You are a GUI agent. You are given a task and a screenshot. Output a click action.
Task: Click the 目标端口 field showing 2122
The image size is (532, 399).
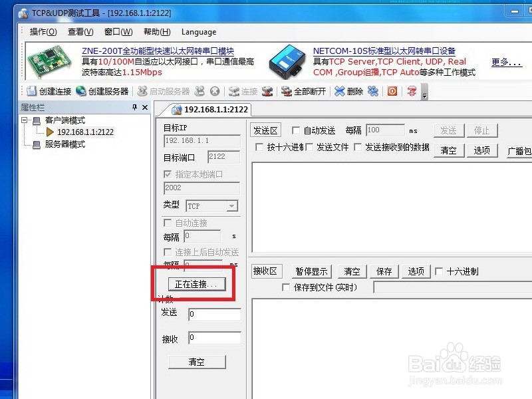coord(224,157)
